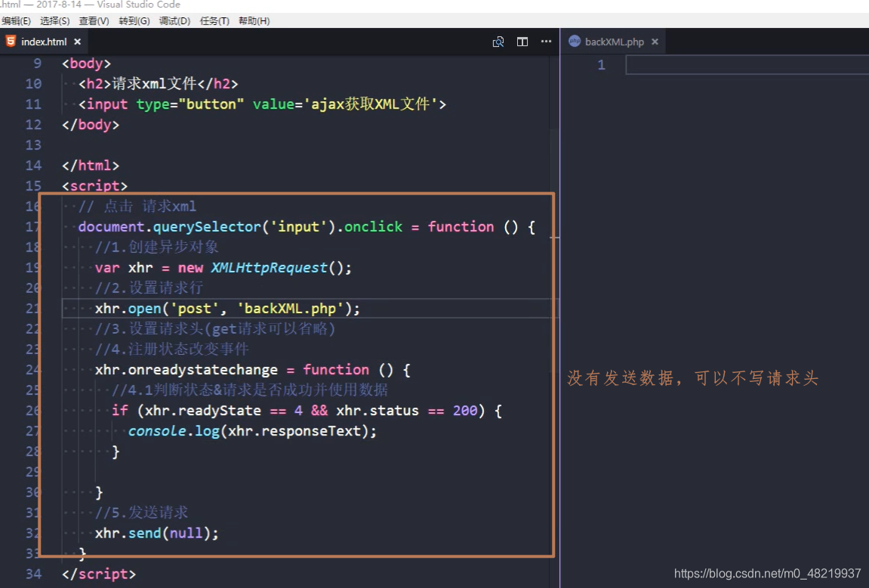Screen dimensions: 869x588
Task: Click the </script> closing tag
Action: click(x=99, y=574)
